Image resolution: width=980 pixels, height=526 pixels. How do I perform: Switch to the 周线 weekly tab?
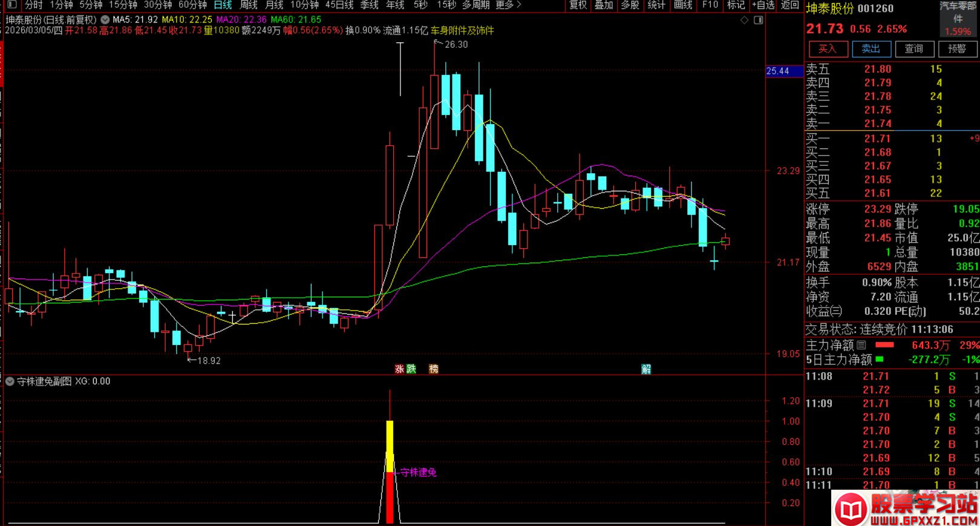click(249, 5)
